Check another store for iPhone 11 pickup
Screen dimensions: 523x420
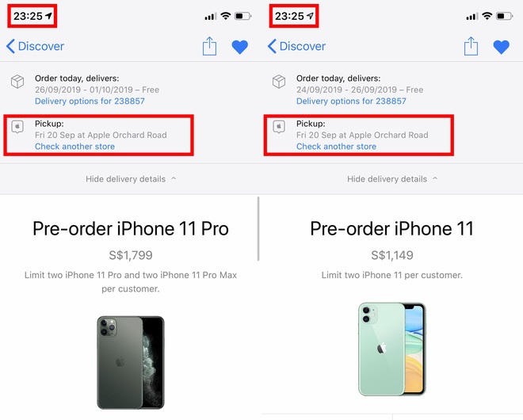coord(336,147)
